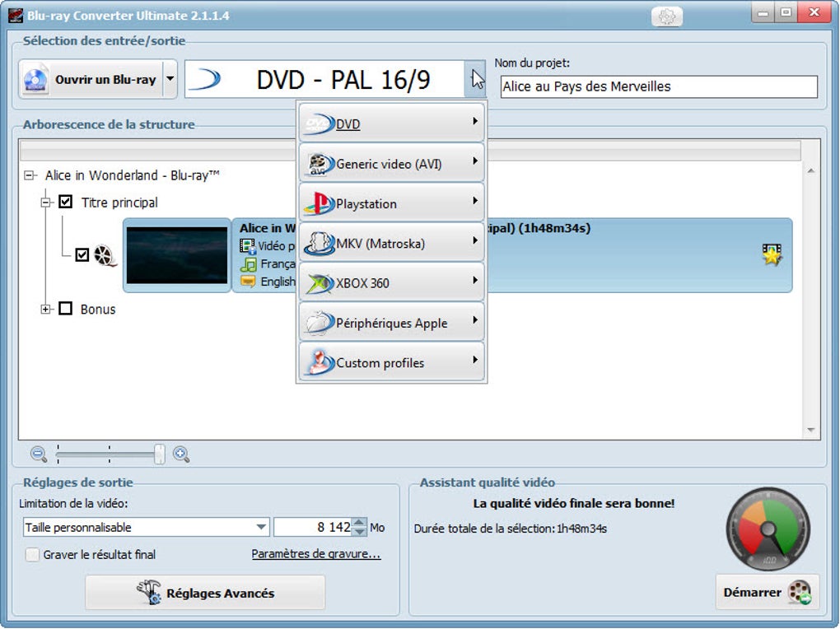Enable Graver le résultat final
Screen dimensions: 840x629
point(32,555)
